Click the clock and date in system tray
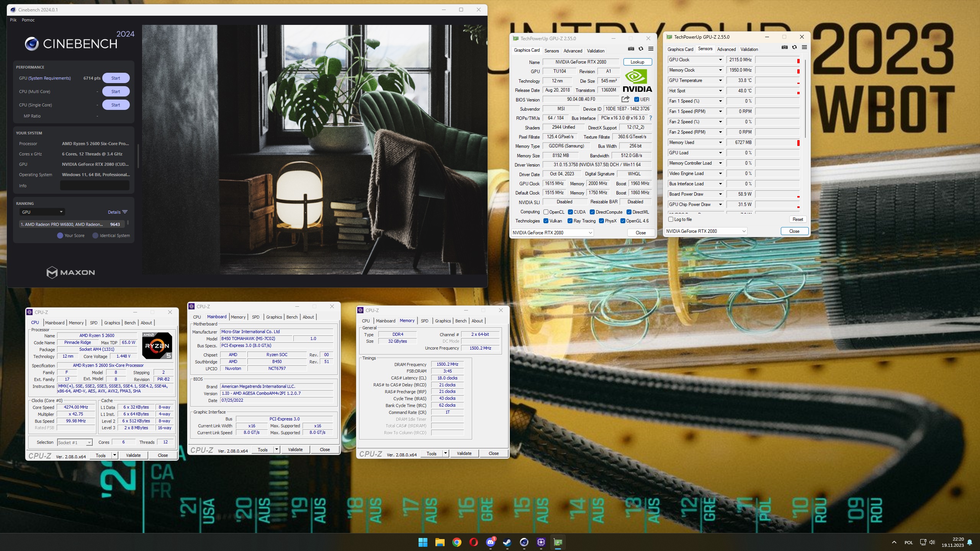Screen dimensions: 980x551 pyautogui.click(x=952, y=542)
